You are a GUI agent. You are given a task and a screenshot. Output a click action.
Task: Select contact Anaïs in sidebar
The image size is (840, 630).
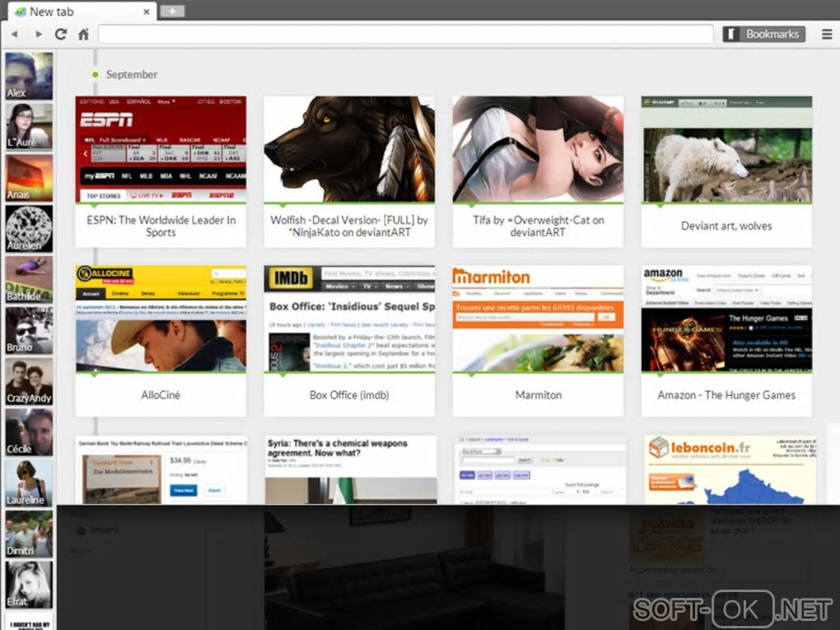point(29,177)
